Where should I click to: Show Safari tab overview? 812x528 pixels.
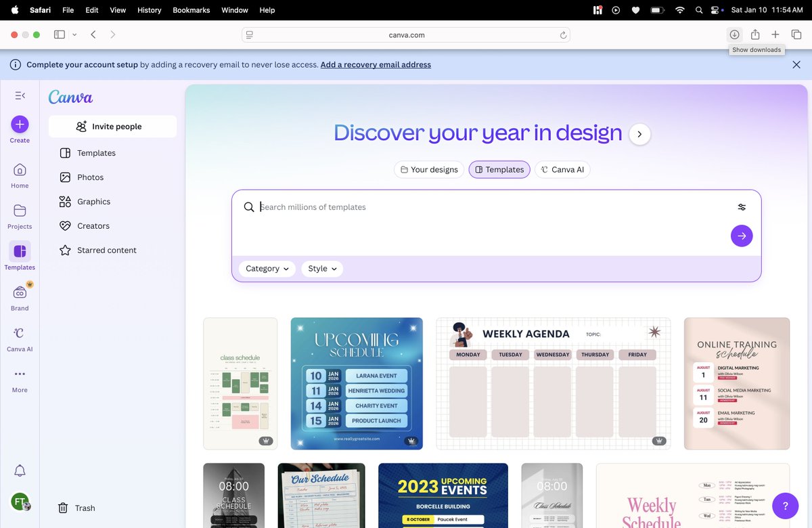(x=796, y=35)
